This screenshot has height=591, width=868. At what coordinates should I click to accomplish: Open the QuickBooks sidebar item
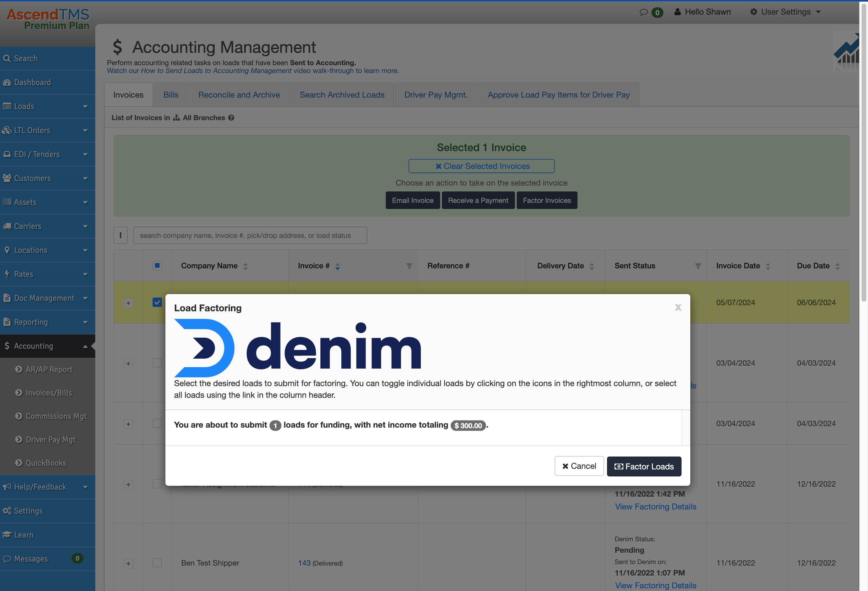(x=46, y=463)
